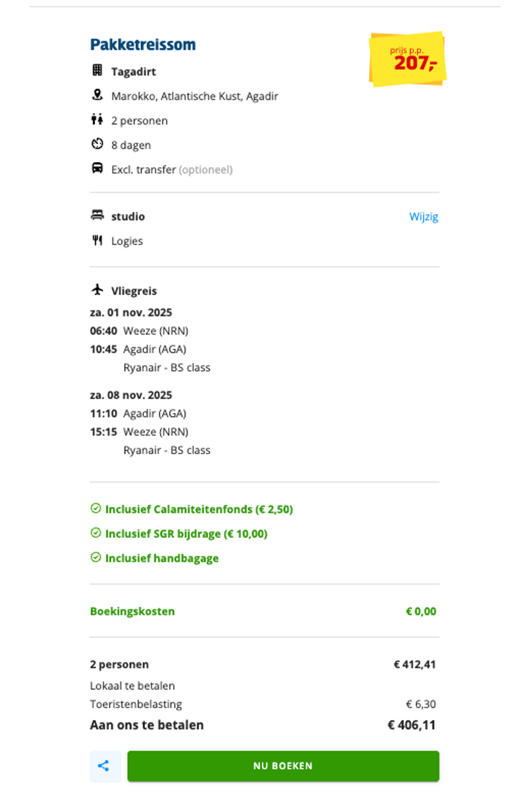Click the handbagage checkmark icon
This screenshot has width=528, height=812.
(96, 557)
